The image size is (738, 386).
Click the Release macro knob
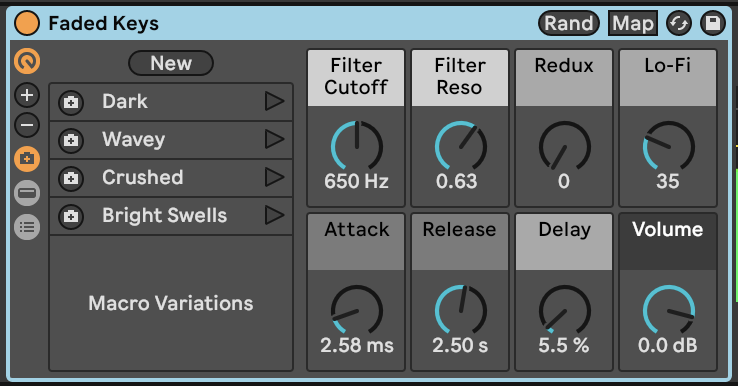coord(461,310)
